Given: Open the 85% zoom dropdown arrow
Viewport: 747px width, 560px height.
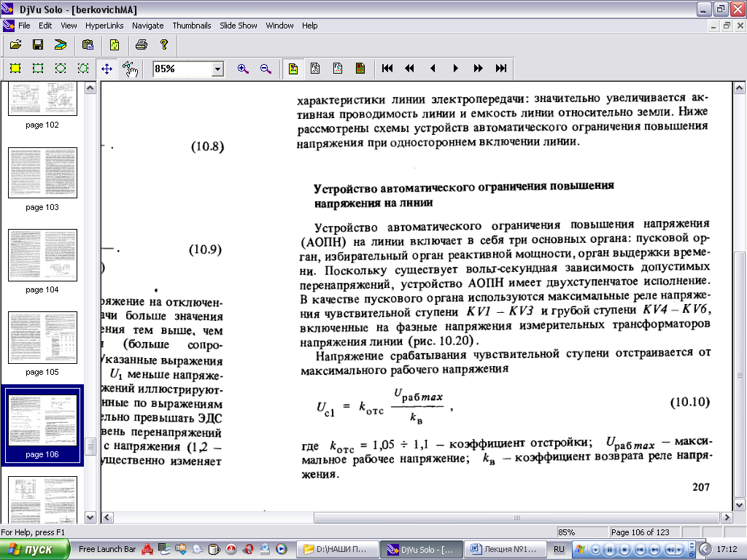Looking at the screenshot, I should click(217, 69).
